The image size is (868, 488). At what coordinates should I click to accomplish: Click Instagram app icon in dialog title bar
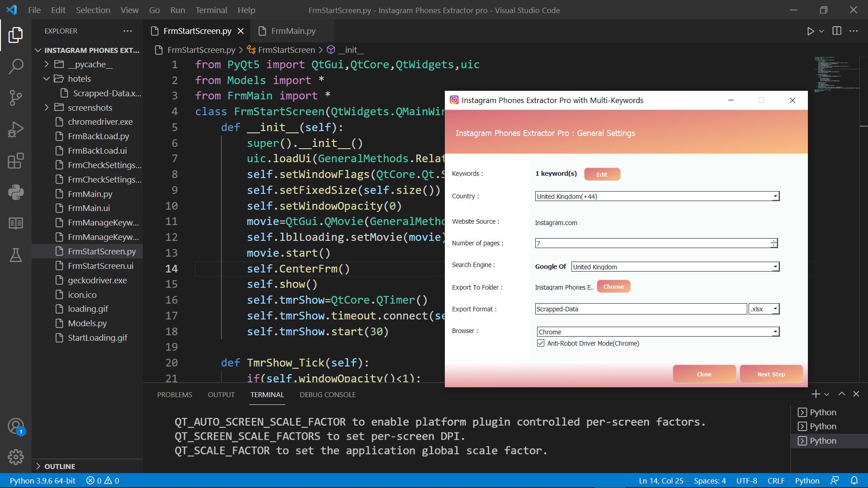click(454, 100)
